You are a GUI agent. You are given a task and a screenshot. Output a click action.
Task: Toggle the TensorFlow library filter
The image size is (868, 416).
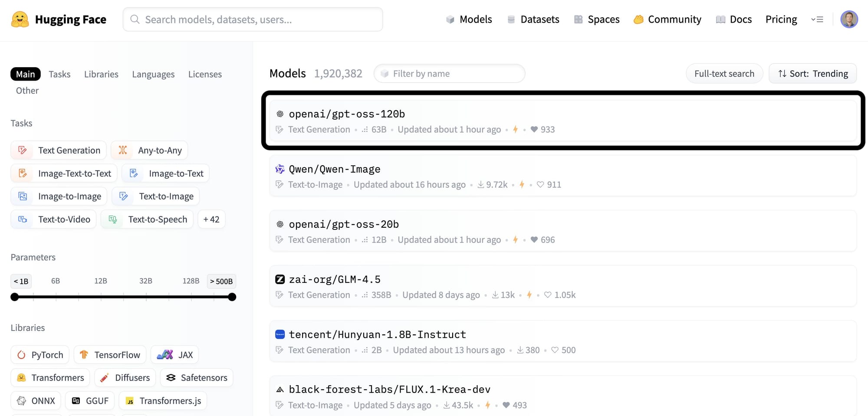pyautogui.click(x=110, y=354)
